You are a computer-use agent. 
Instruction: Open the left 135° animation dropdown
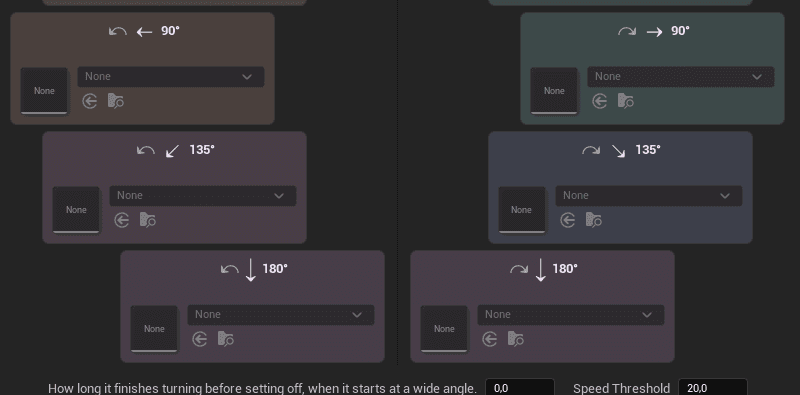tap(203, 195)
